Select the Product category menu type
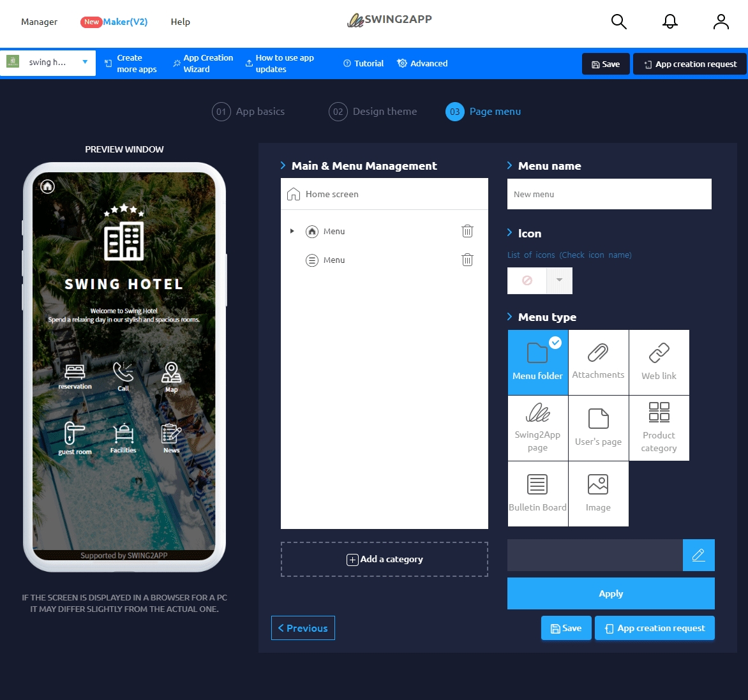The image size is (748, 700). pos(659,428)
